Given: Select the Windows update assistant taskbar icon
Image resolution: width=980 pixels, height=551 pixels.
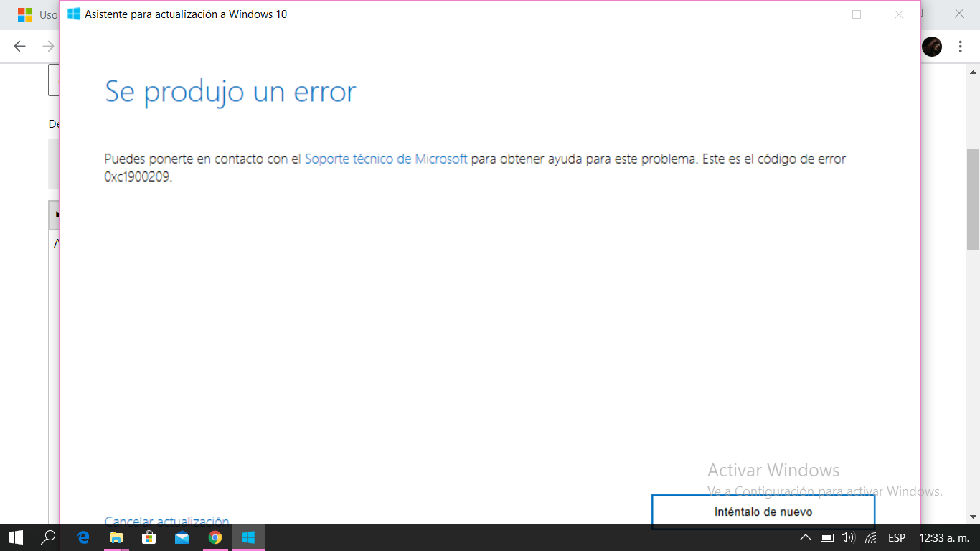Looking at the screenshot, I should 248,537.
